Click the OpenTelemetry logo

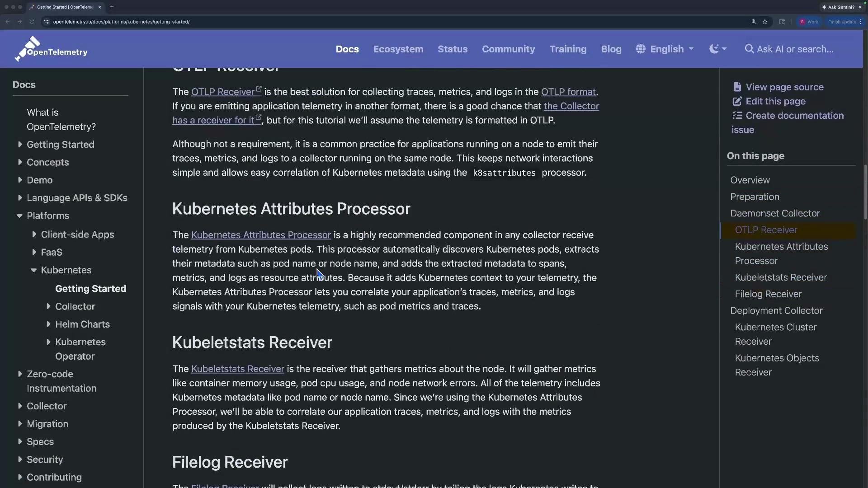[x=51, y=49]
